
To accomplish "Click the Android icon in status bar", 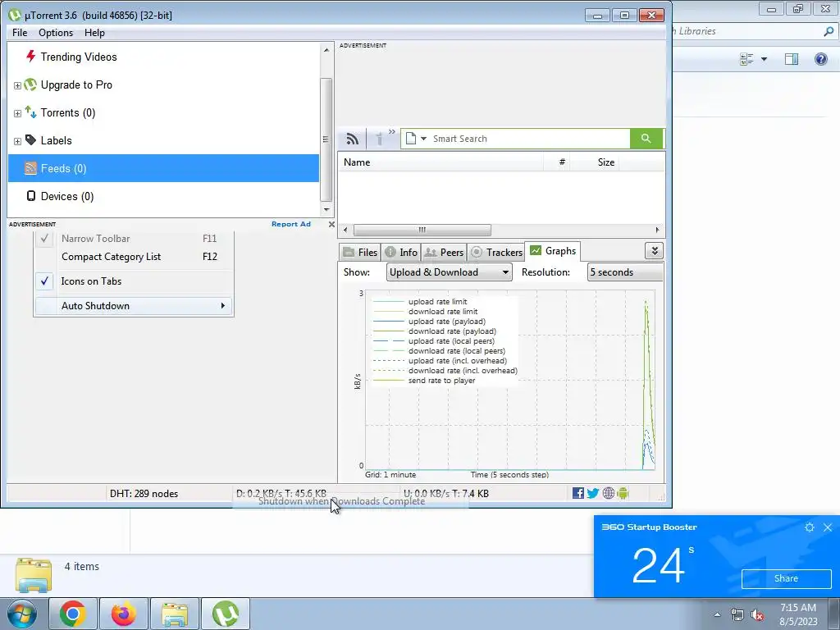I will (x=623, y=493).
